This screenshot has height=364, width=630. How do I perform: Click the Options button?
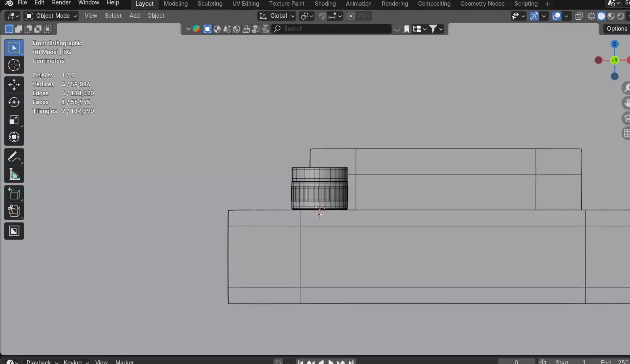tap(616, 29)
